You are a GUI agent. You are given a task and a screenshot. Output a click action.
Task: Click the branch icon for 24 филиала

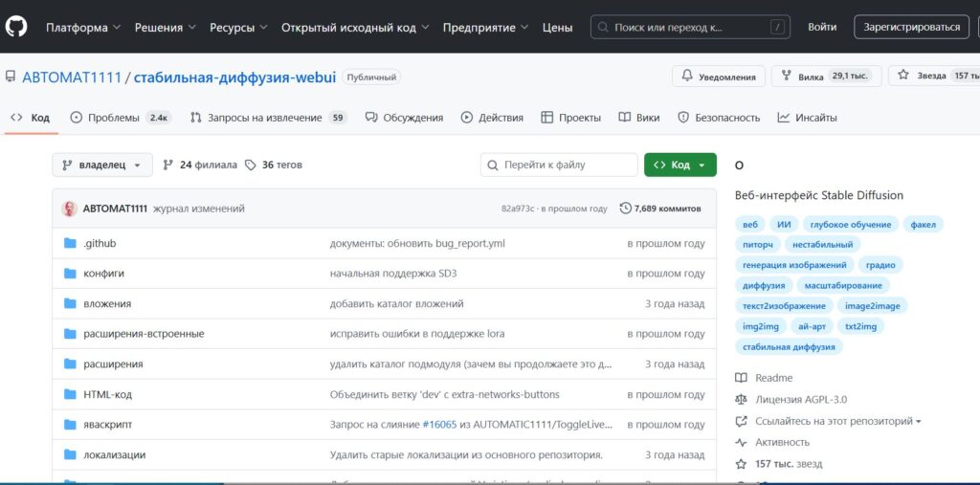pyautogui.click(x=168, y=165)
